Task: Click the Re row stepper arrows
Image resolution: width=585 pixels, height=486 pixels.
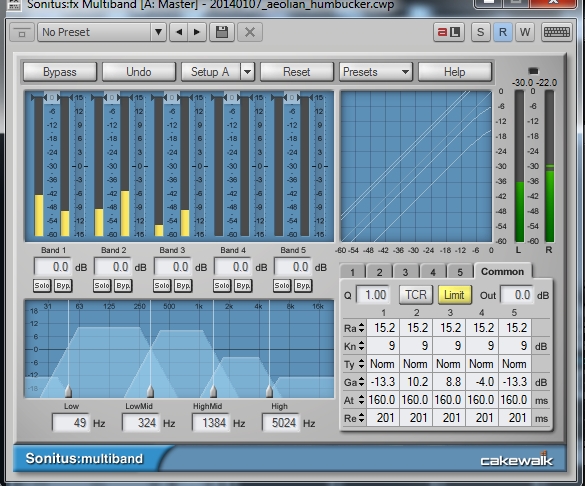Action: point(361,418)
